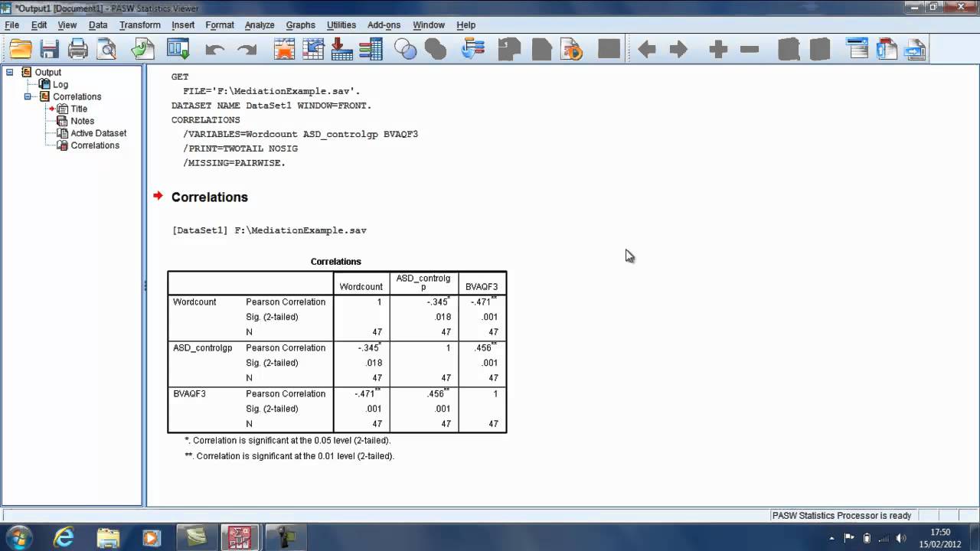Open the Transform menu
Screen dimensions: 980x551
pos(140,25)
